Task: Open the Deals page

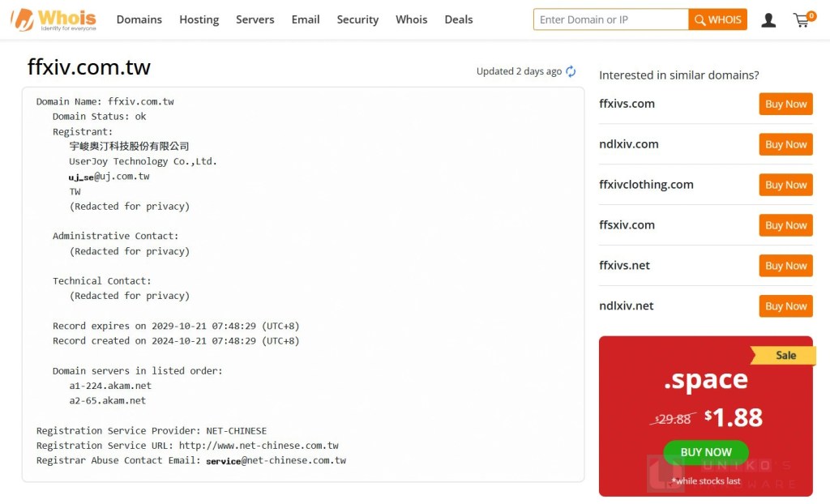Action: 459,19
